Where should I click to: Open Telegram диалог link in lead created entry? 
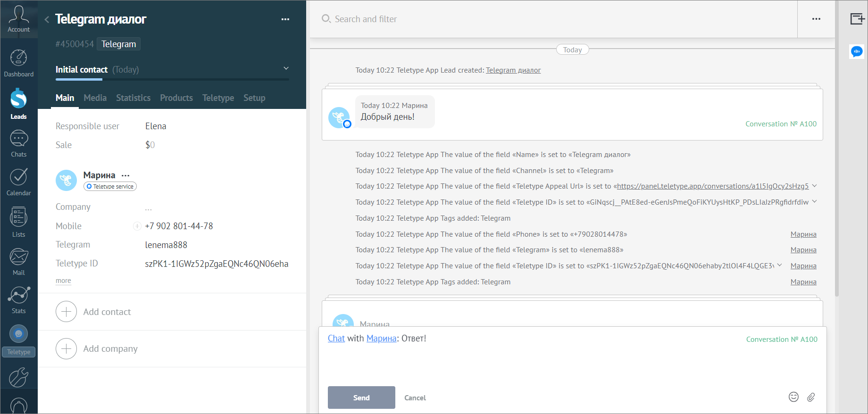513,70
